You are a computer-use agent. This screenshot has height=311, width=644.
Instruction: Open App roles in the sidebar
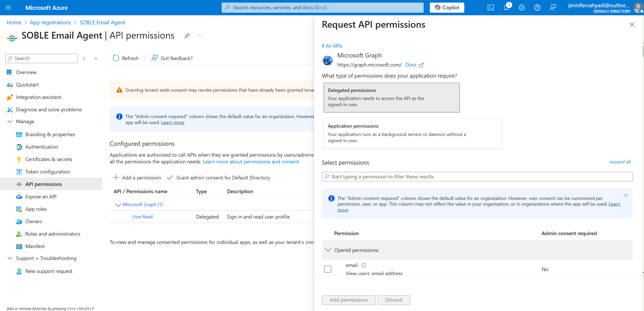coord(36,209)
